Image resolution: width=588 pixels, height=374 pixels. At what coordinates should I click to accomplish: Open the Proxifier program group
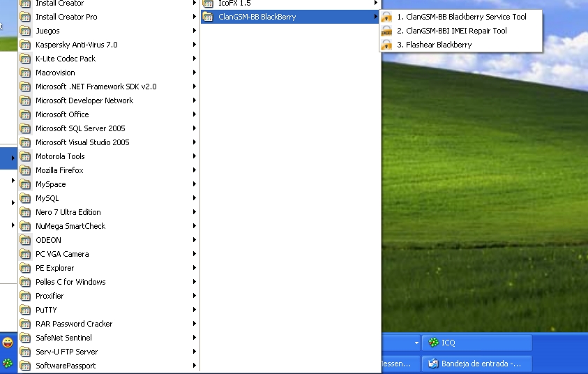108,296
